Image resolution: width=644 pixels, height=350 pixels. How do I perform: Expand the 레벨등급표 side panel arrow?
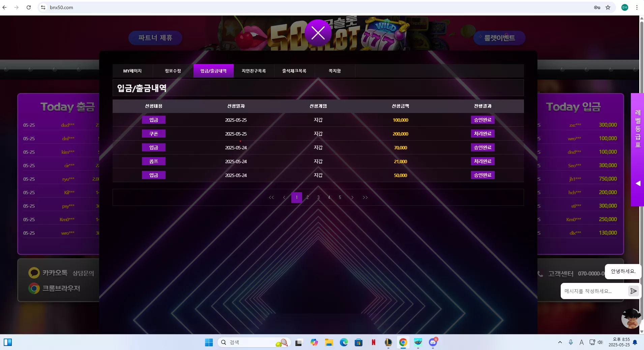click(x=638, y=183)
